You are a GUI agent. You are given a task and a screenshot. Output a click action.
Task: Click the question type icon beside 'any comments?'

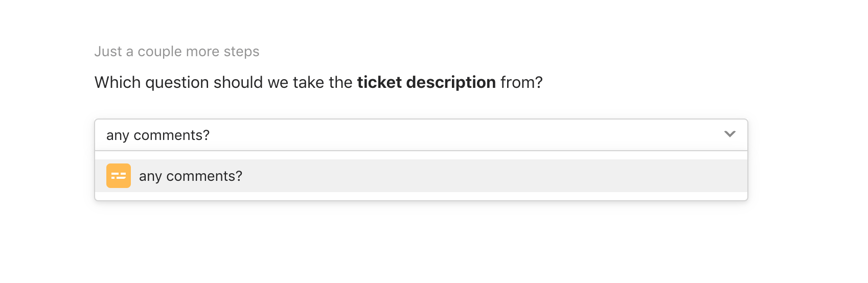[x=119, y=176]
